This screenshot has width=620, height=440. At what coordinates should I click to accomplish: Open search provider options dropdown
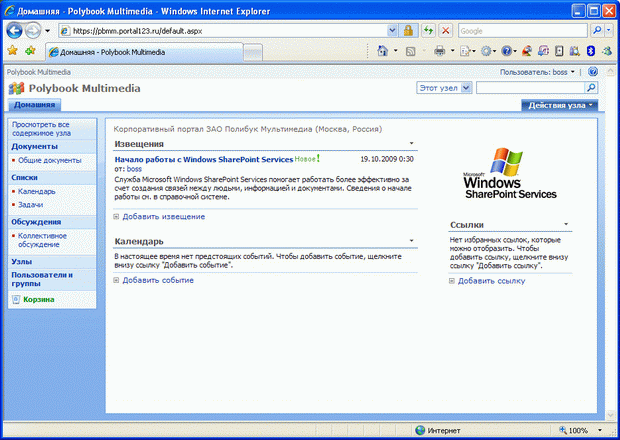click(609, 30)
